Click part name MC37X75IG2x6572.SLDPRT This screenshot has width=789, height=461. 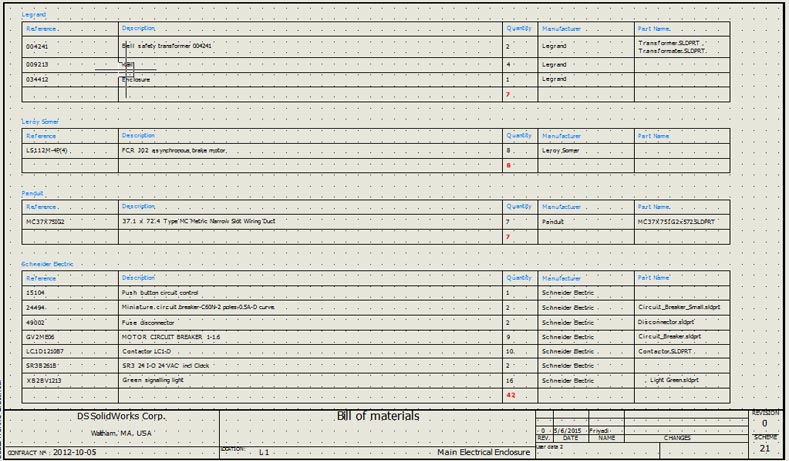(x=676, y=221)
